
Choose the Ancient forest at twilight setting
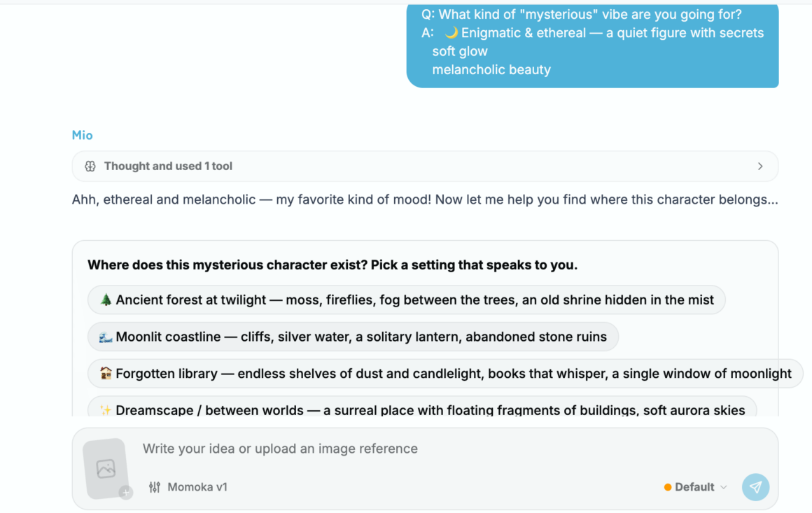click(407, 300)
